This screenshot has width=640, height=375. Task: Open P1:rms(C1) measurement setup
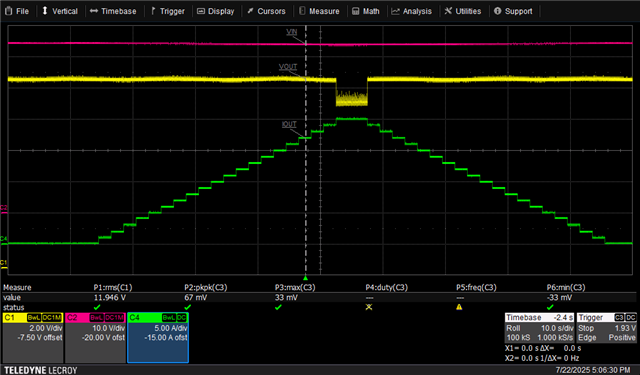tap(113, 288)
